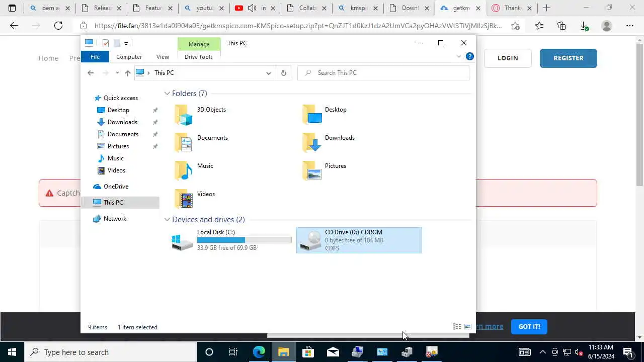
Task: Open the Desktop folder in main pane
Action: [312, 115]
